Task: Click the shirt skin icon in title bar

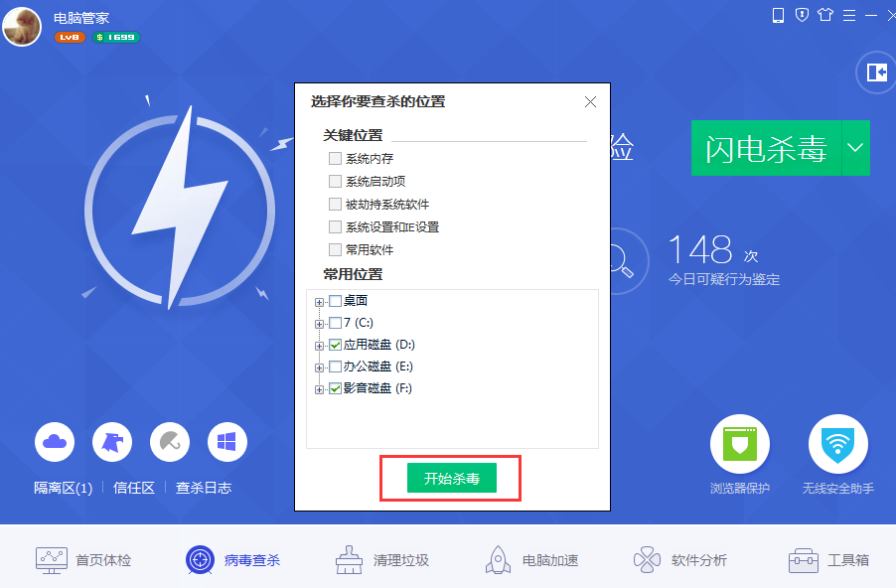Action: point(825,15)
